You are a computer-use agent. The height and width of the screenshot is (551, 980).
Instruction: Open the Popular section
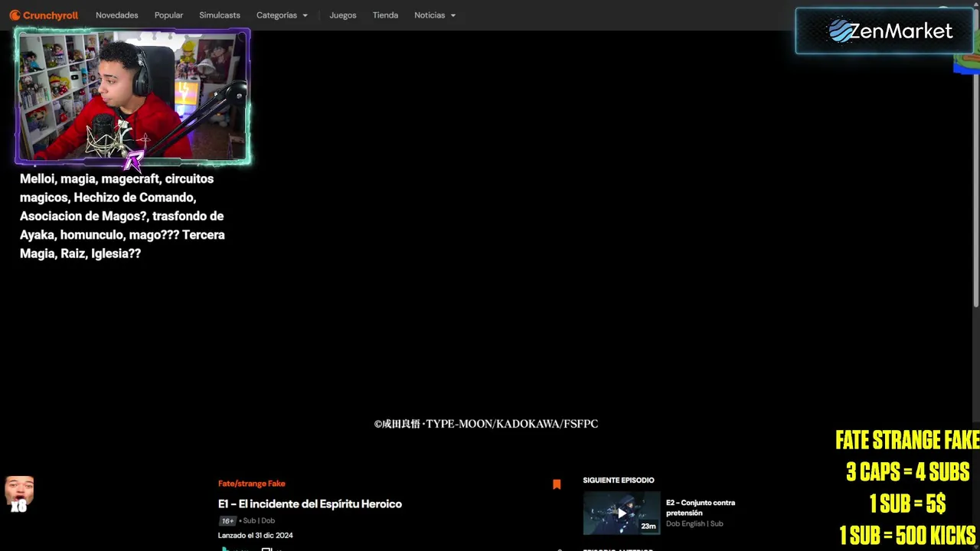pos(168,15)
